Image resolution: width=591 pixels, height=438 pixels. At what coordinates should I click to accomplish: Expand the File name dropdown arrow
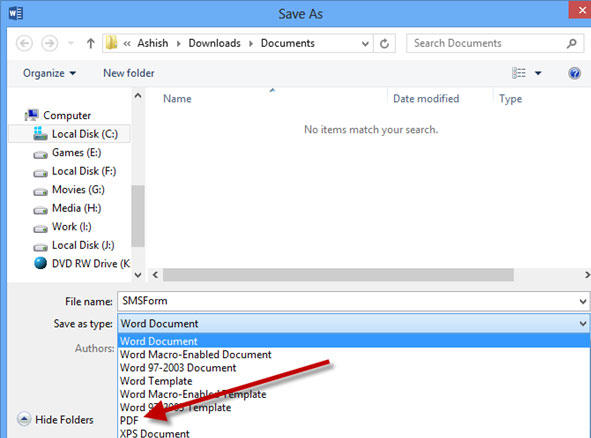click(583, 302)
